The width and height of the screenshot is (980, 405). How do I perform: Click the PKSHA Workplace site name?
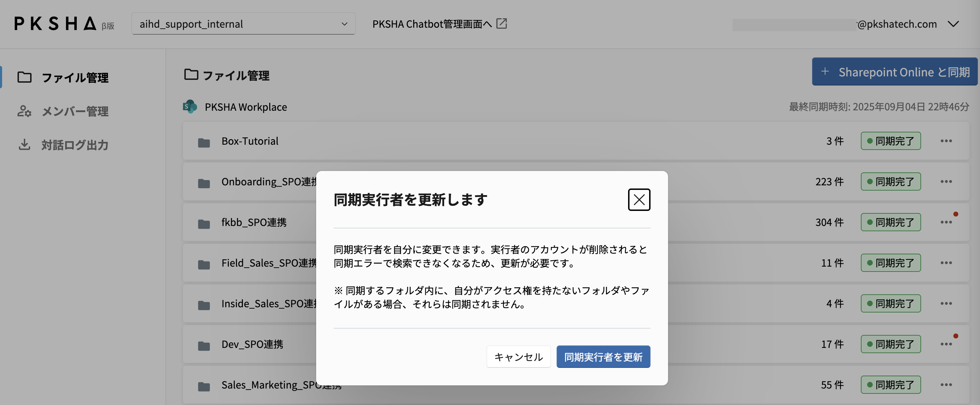coord(246,107)
